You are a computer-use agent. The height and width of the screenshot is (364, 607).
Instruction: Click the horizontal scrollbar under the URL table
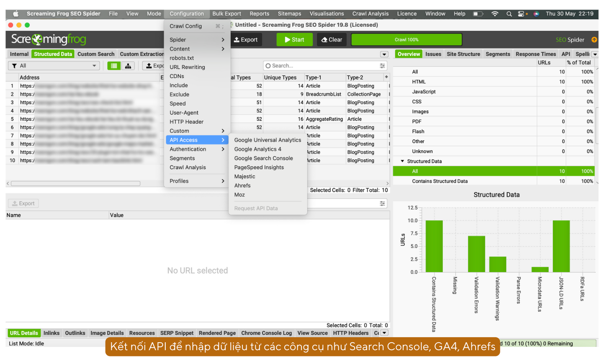(76, 183)
